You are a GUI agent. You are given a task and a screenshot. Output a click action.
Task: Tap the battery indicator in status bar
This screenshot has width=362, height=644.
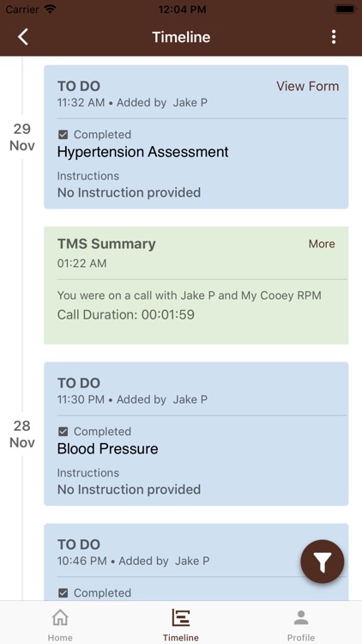(345, 9)
